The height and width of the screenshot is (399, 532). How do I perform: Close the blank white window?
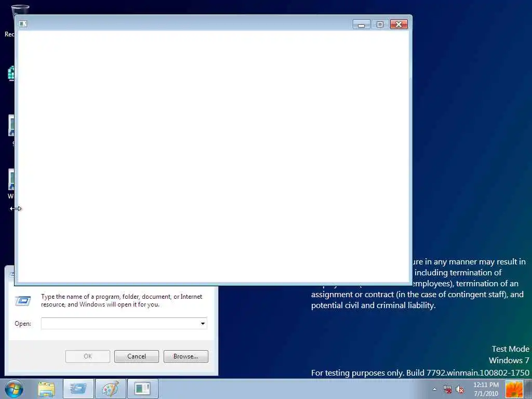399,24
